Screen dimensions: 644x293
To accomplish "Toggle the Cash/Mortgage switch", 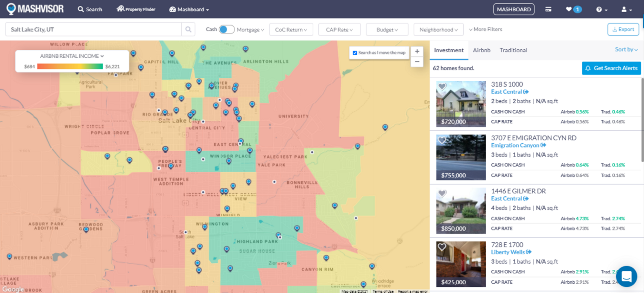I will [226, 29].
